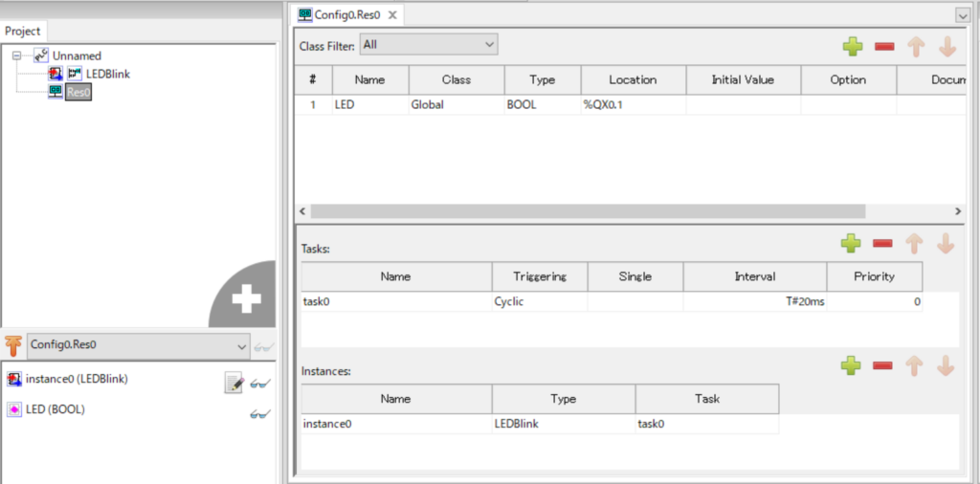Click the Single cell of task0
The width and height of the screenshot is (980, 484).
pyautogui.click(x=635, y=301)
